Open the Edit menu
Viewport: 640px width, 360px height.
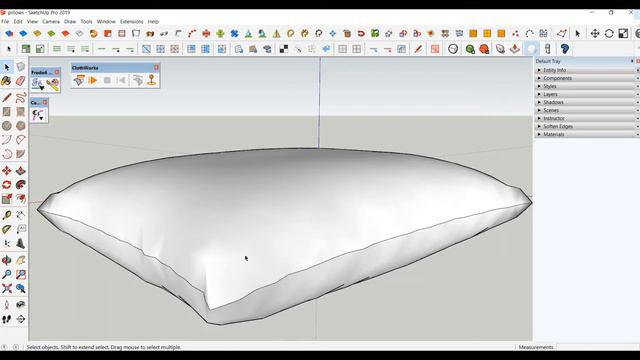pos(18,22)
